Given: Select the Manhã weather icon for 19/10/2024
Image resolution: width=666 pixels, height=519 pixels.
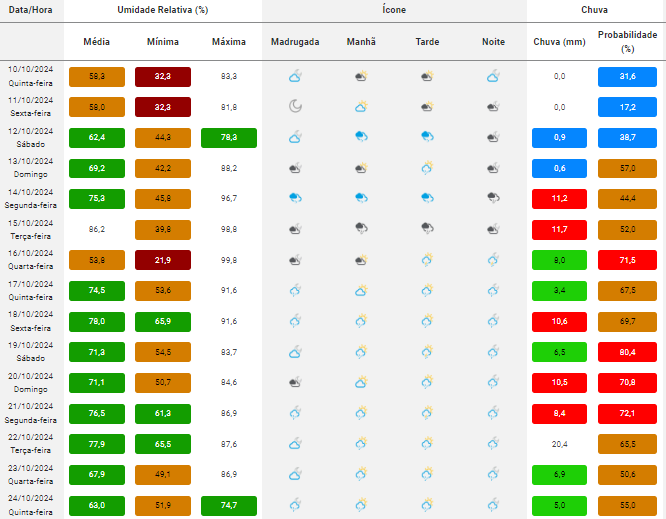Looking at the screenshot, I should [x=361, y=351].
